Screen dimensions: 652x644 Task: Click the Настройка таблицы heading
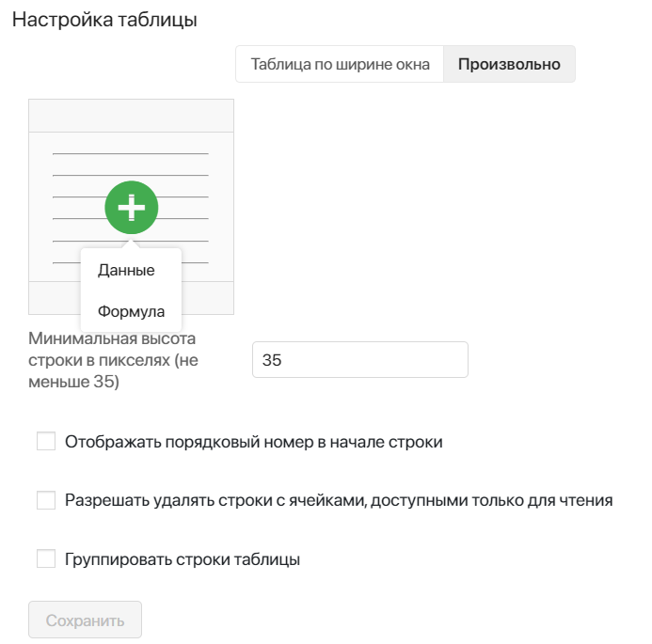pos(104,20)
